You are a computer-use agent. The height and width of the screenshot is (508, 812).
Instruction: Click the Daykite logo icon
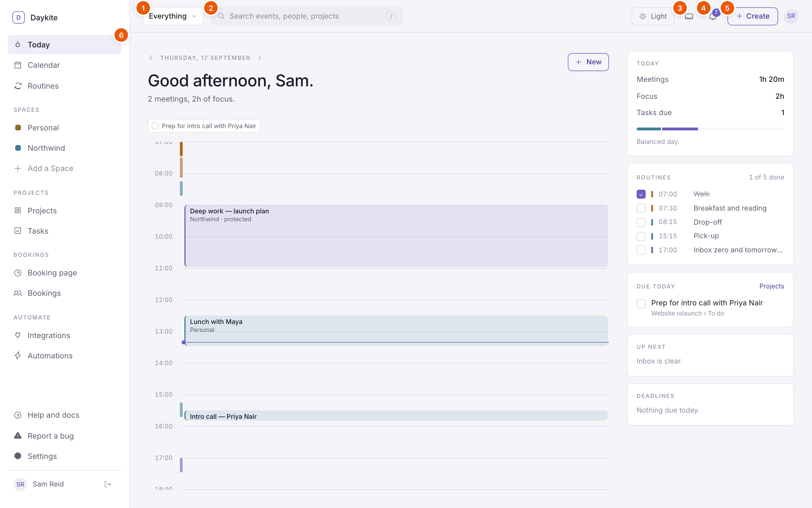[18, 17]
